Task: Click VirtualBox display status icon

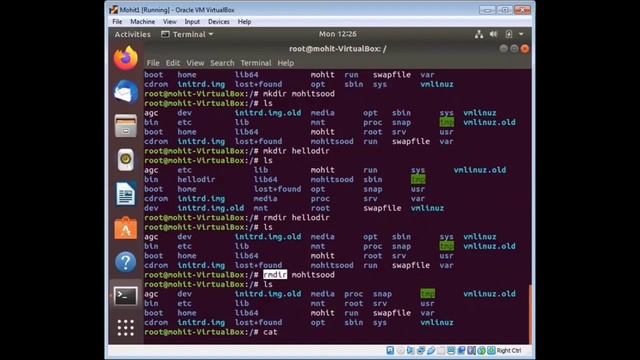Action: tap(451, 351)
